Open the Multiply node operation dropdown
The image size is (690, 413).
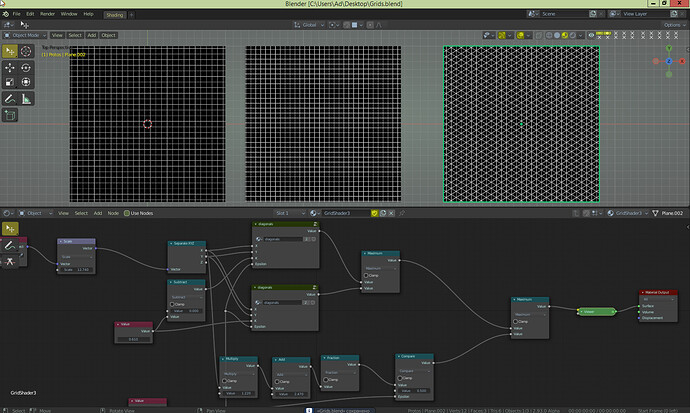click(x=239, y=374)
